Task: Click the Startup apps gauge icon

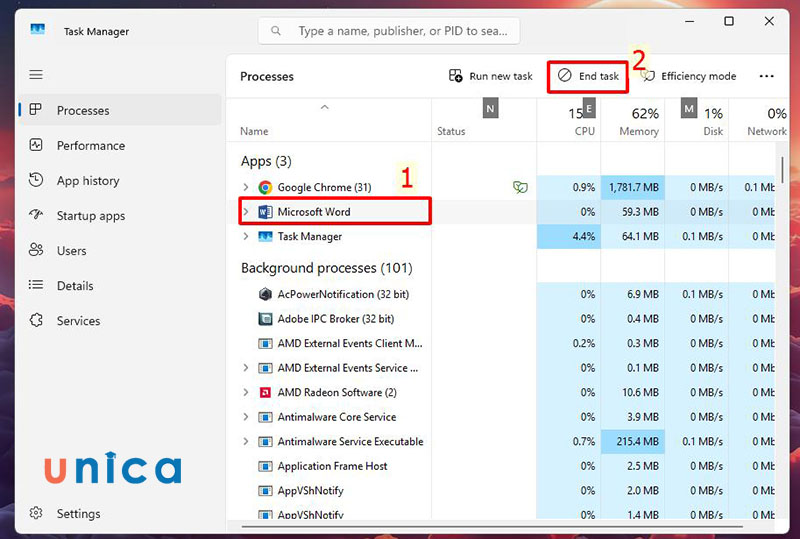Action: 36,215
